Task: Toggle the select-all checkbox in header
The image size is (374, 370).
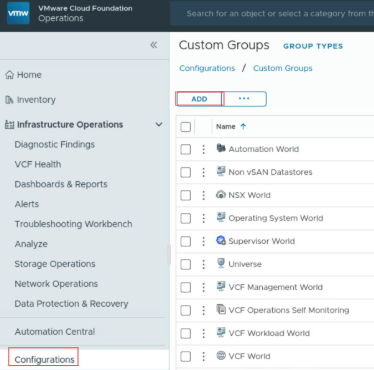Action: 186,127
